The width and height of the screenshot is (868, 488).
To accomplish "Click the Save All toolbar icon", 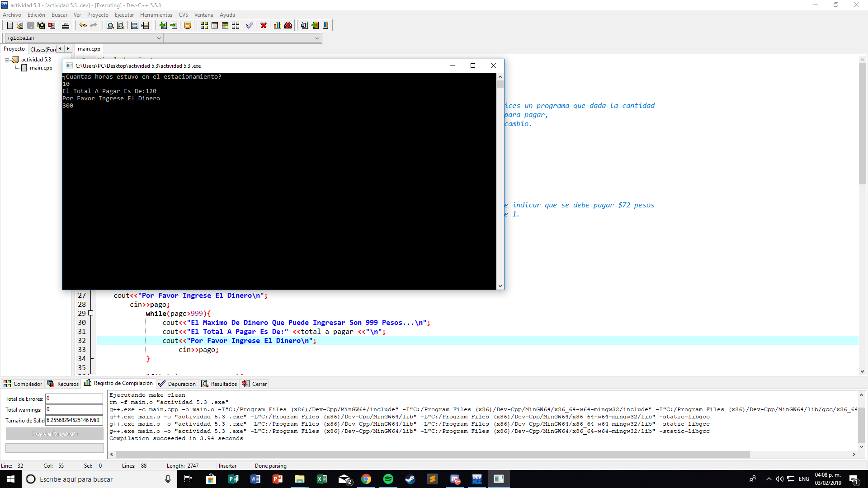I will tap(41, 25).
